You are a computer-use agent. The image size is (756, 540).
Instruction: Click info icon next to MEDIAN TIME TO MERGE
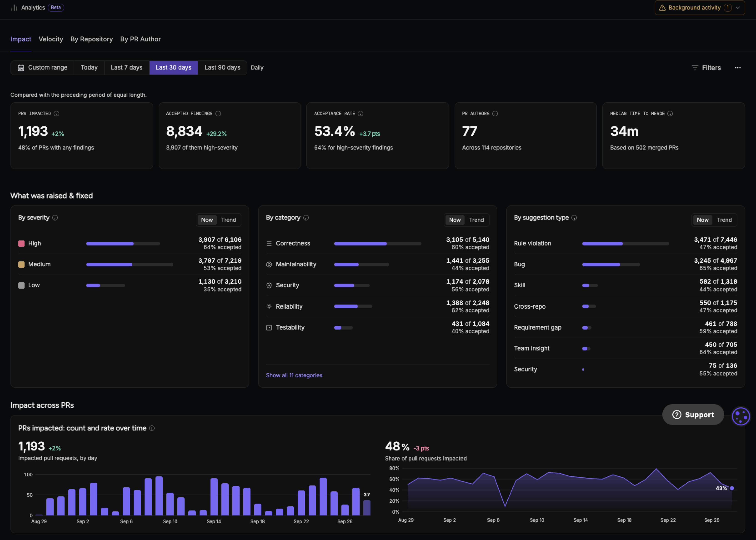click(x=670, y=114)
